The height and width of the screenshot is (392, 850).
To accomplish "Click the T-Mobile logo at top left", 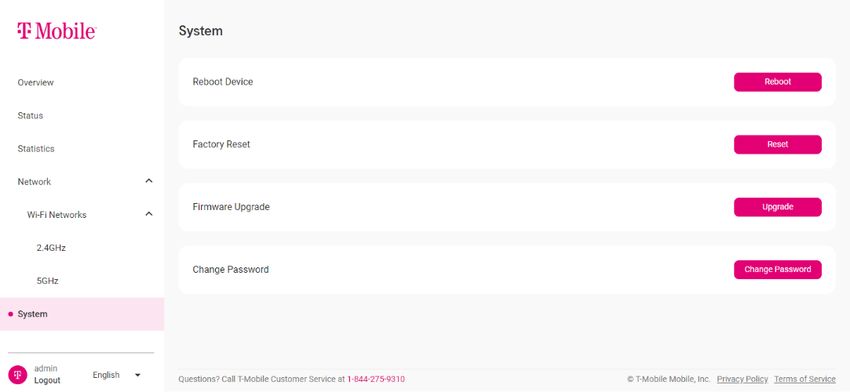I will (x=56, y=31).
